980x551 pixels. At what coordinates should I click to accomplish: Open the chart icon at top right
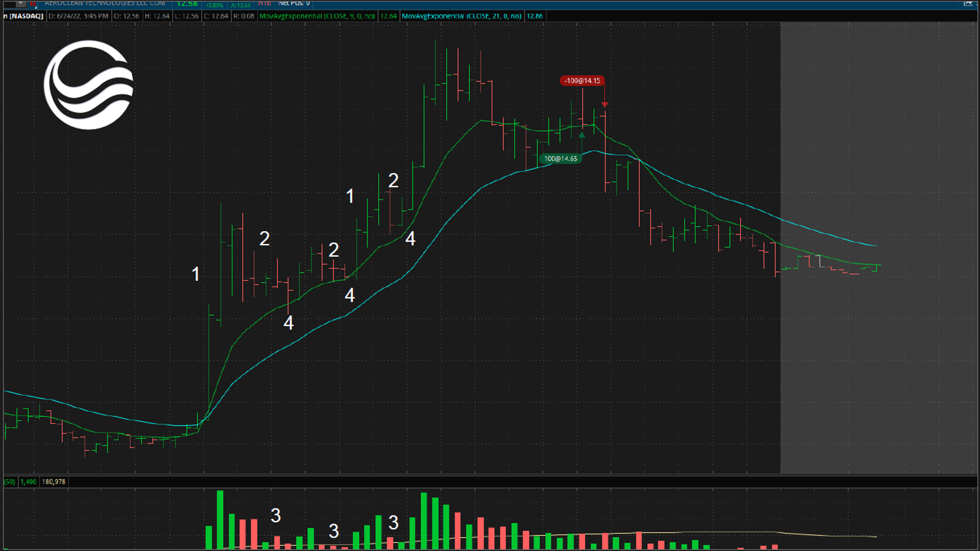[968, 3]
